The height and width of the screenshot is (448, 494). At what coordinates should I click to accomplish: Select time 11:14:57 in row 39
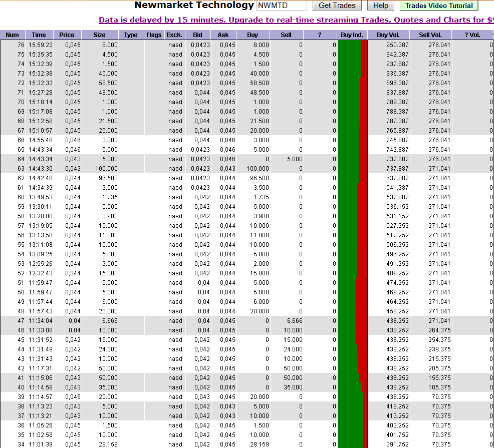[40, 396]
